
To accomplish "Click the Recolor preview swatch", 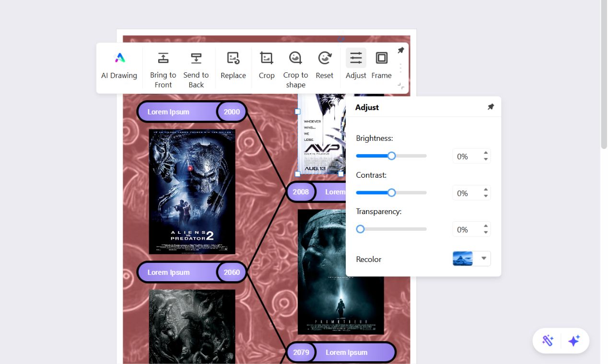I will [463, 259].
